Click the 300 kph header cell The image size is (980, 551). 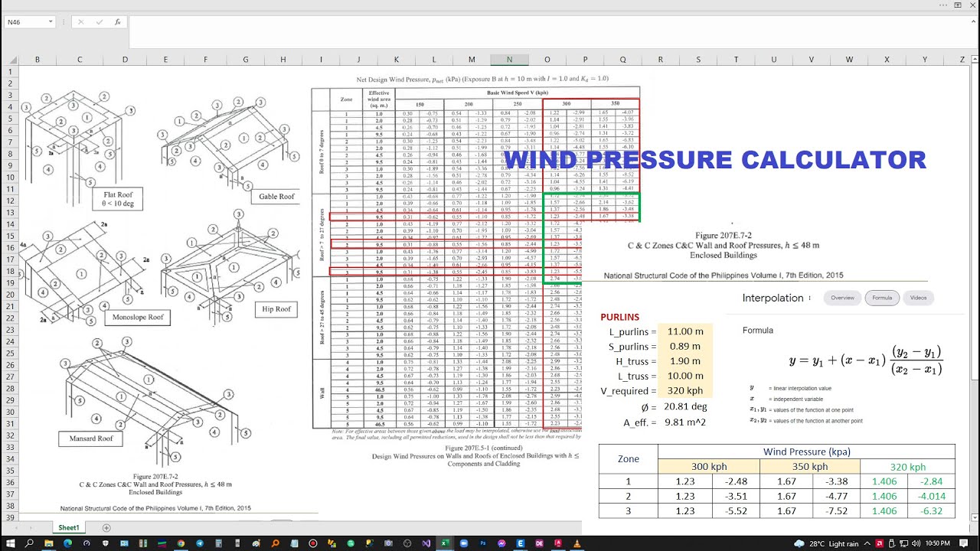coord(708,466)
